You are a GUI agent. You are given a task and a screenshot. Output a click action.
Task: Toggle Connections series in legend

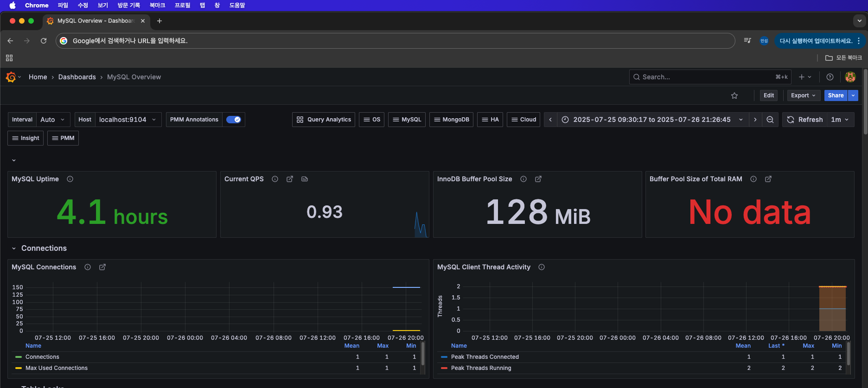pyautogui.click(x=42, y=357)
